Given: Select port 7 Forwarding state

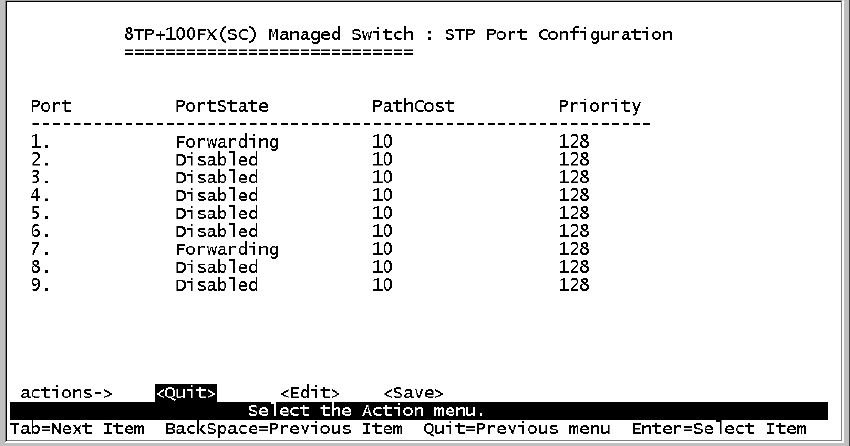Looking at the screenshot, I should pos(226,249).
